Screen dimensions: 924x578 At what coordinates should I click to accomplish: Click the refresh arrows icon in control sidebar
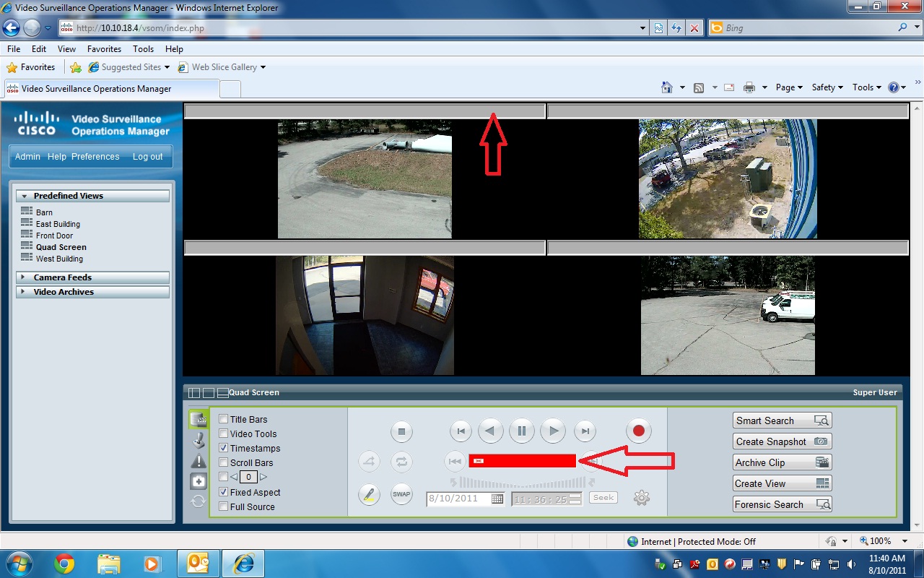coord(198,501)
